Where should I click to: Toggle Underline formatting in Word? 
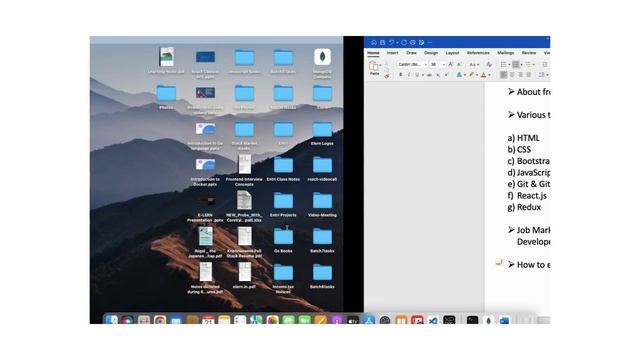(417, 75)
